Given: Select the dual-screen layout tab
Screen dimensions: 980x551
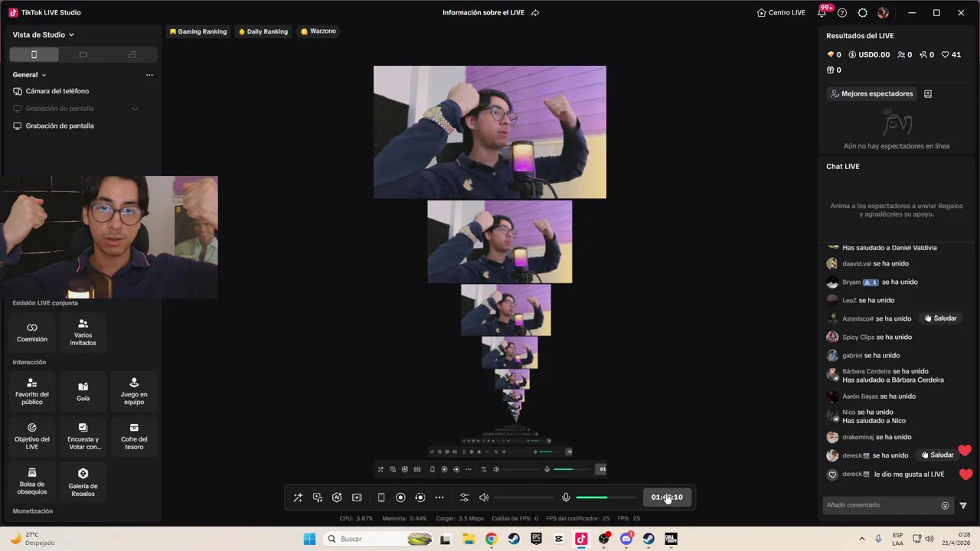Looking at the screenshot, I should [132, 54].
